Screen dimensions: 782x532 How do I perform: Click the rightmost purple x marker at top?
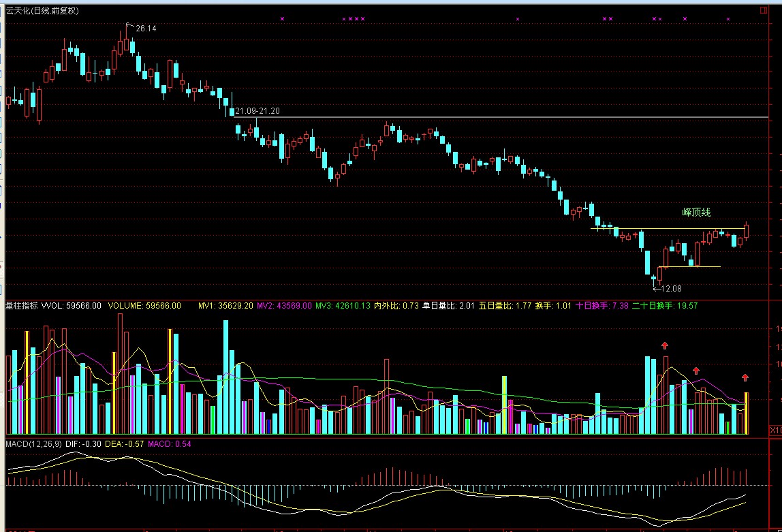click(x=728, y=19)
